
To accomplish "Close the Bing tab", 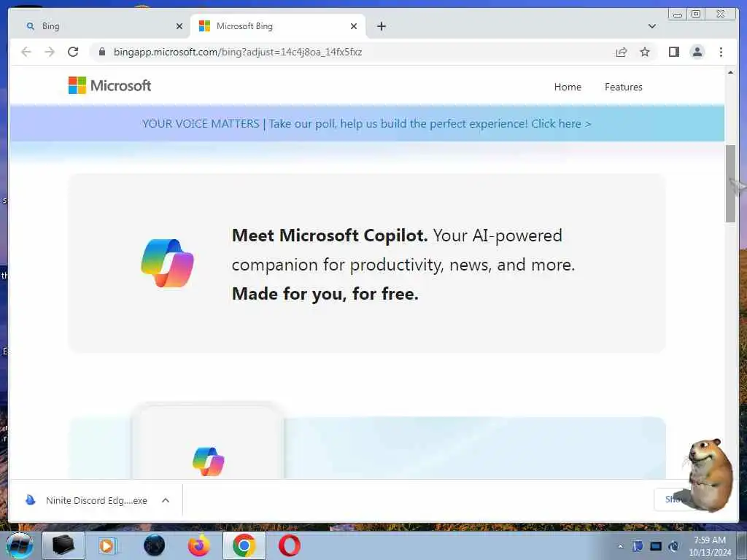I will click(x=179, y=26).
